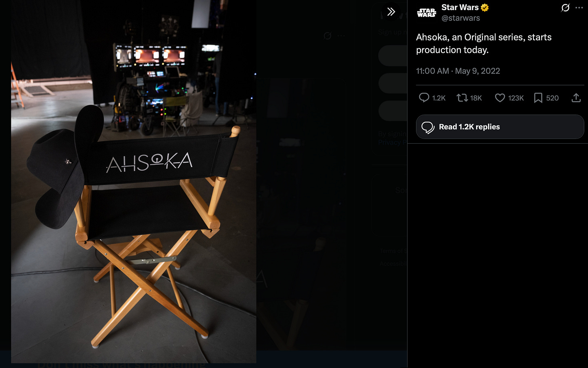Viewport: 588px width, 368px height.
Task: Reply to the tweet via comment icon
Action: (x=424, y=98)
